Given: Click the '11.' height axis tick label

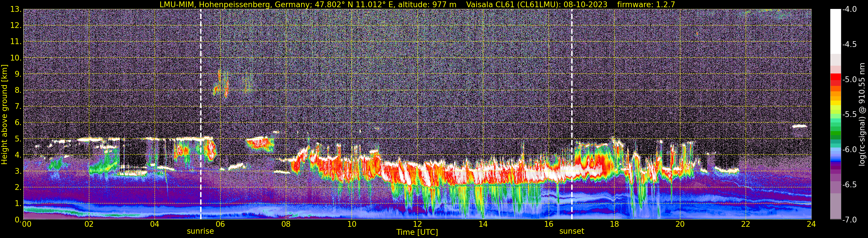Looking at the screenshot, I should pyautogui.click(x=16, y=42).
